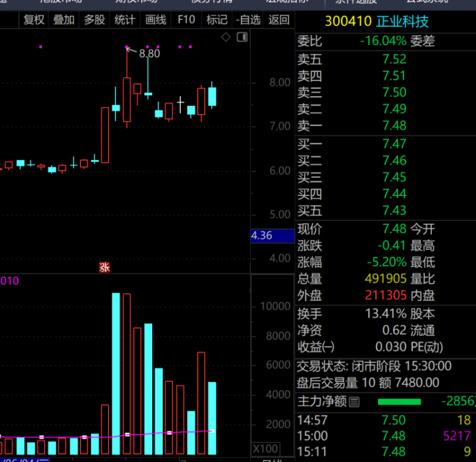Click the 内盘 label
This screenshot has width=476, height=462.
coord(422,295)
